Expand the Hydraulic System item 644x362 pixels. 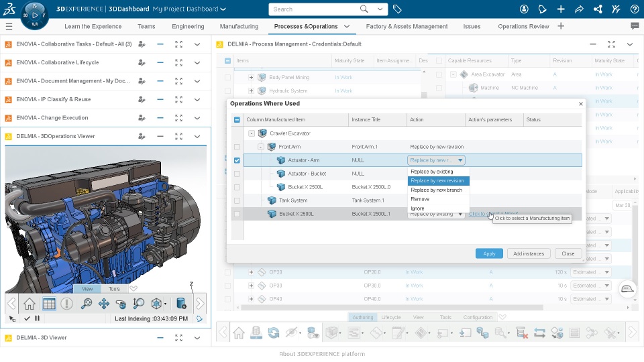(x=251, y=90)
